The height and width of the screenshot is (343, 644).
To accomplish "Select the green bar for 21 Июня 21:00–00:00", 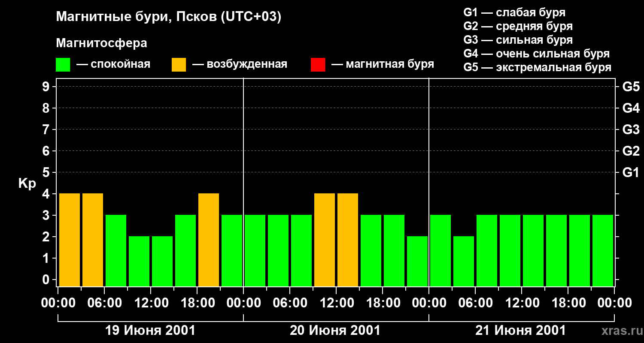I will pos(603,250).
